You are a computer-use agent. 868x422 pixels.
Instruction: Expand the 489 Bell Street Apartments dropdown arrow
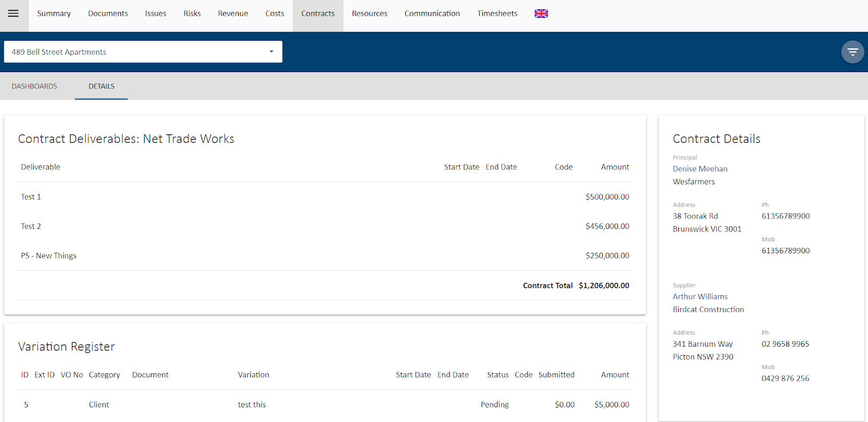pyautogui.click(x=271, y=52)
